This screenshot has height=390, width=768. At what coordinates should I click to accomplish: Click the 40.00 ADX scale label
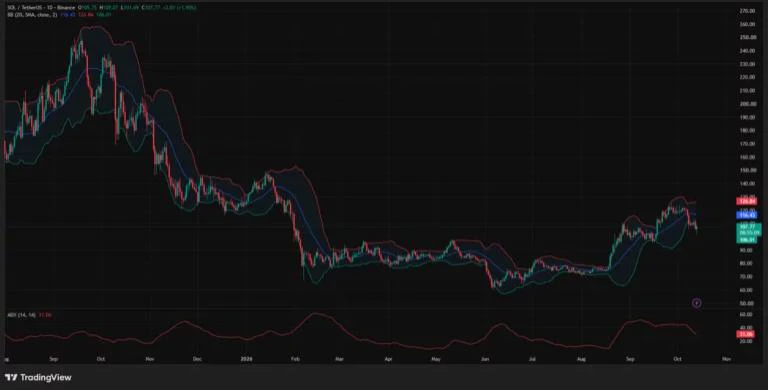coord(747,327)
